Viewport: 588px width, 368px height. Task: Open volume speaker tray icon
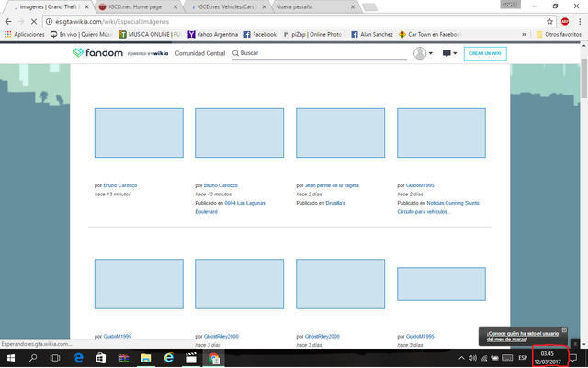[472, 358]
